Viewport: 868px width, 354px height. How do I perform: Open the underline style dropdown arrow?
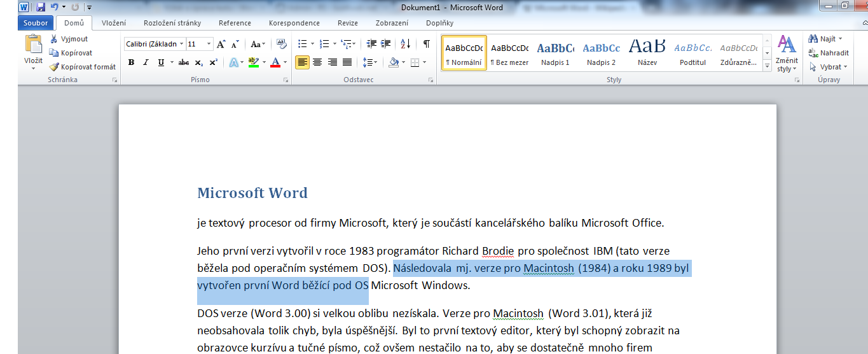(171, 62)
